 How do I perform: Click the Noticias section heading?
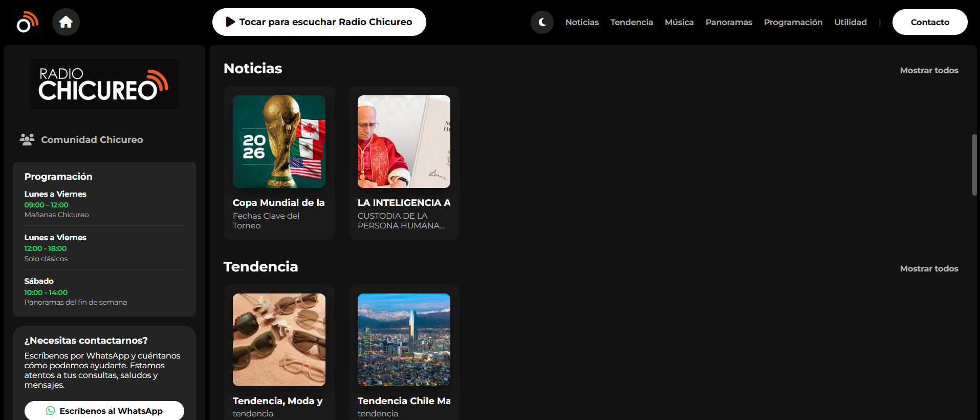pos(253,68)
